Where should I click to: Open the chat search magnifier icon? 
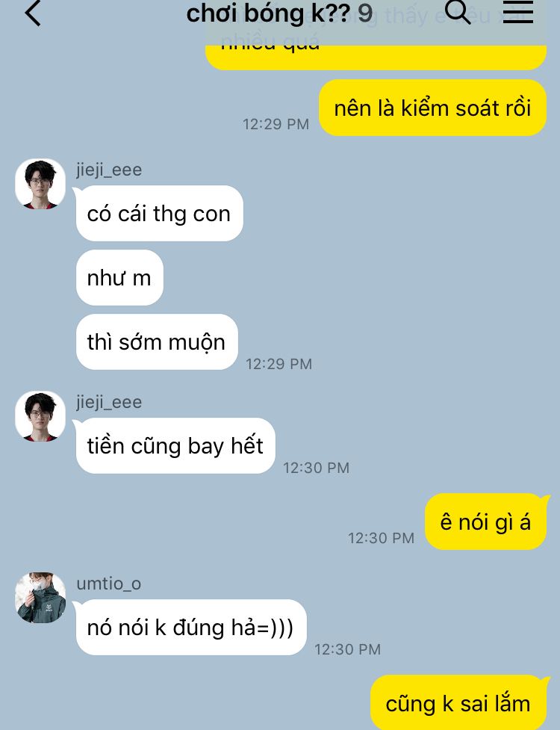(458, 11)
